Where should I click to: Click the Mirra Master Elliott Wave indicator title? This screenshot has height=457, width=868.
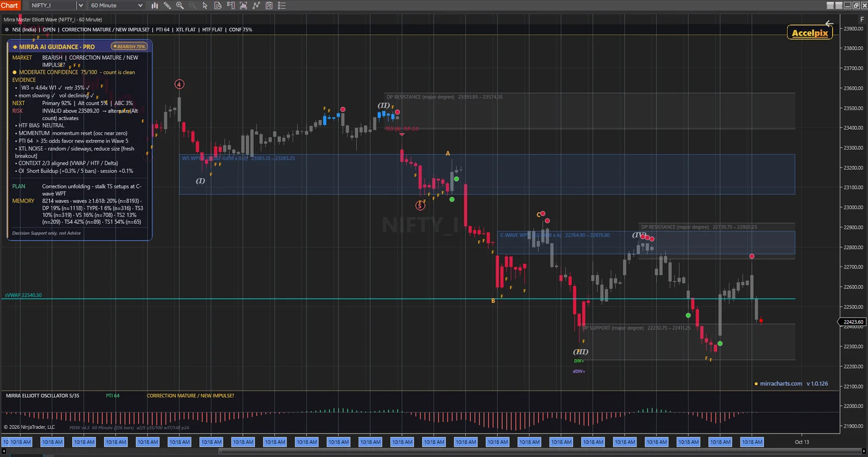click(x=53, y=20)
